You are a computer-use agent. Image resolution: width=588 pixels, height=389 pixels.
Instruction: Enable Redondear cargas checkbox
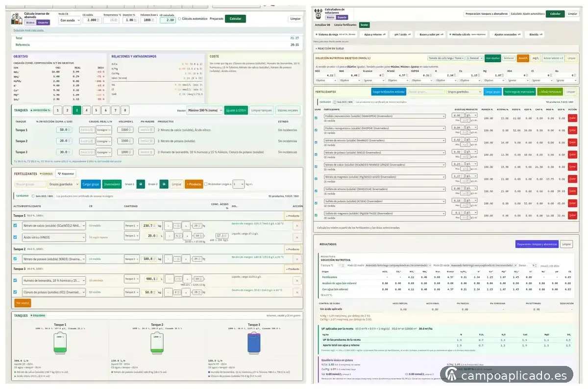[x=205, y=184]
